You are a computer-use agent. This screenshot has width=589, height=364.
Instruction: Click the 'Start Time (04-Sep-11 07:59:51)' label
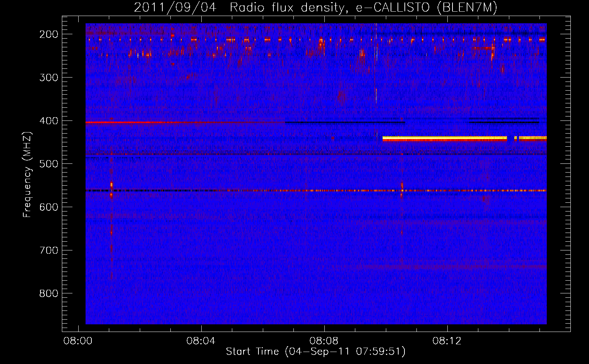point(316,352)
